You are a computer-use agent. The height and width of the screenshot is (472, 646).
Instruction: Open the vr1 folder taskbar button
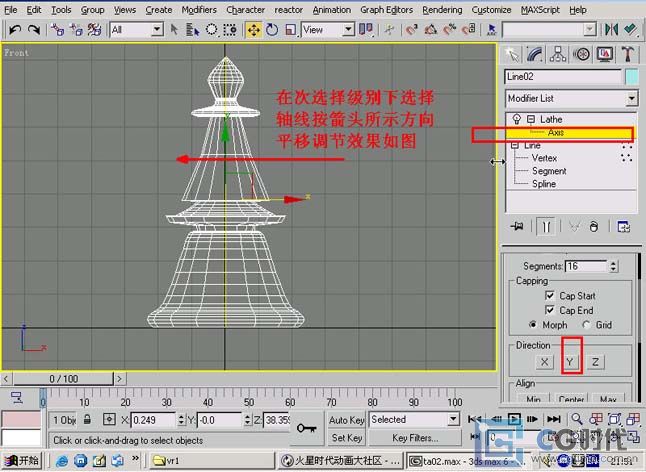(x=212, y=460)
